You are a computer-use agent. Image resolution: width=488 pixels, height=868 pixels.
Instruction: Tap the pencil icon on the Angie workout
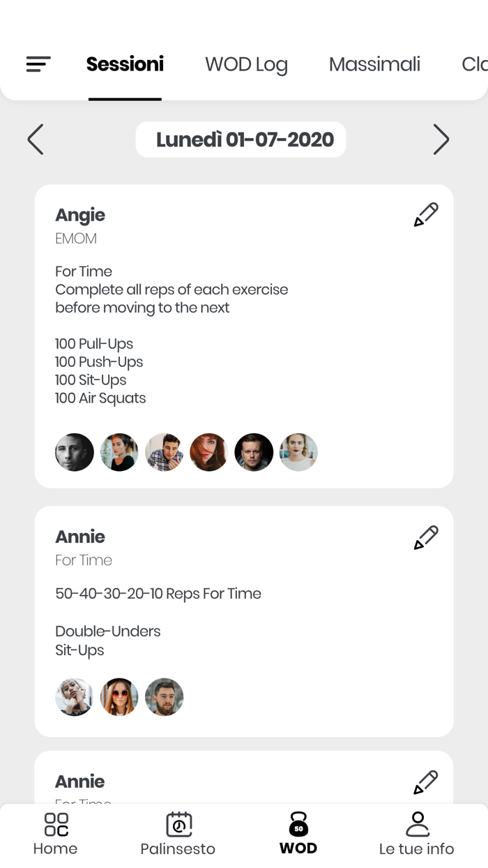click(x=425, y=214)
